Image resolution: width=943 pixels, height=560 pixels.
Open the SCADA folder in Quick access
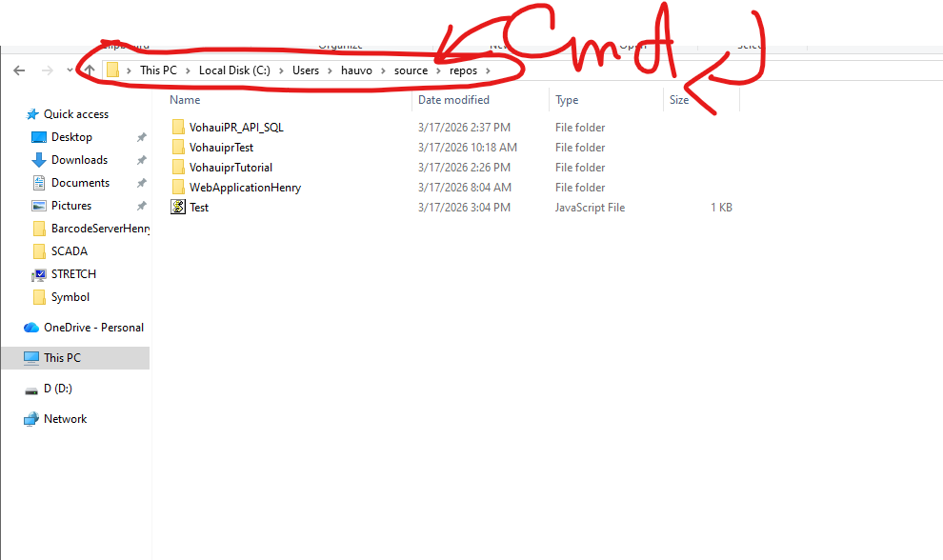pyautogui.click(x=69, y=251)
